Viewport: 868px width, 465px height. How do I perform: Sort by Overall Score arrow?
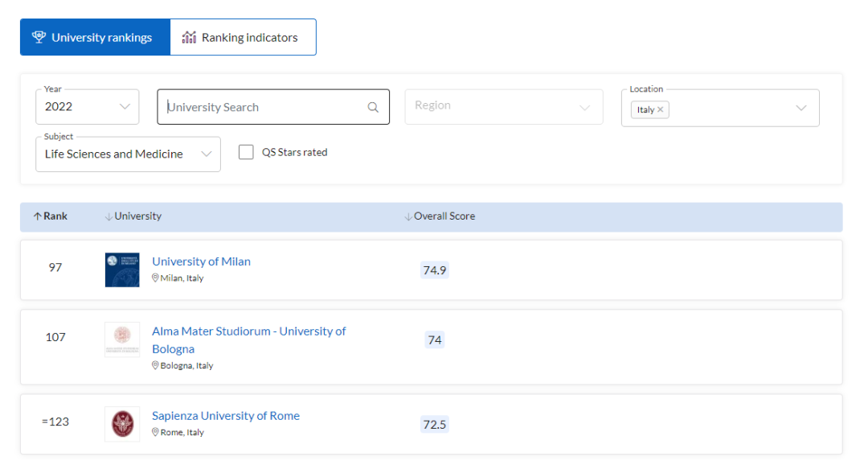(408, 216)
